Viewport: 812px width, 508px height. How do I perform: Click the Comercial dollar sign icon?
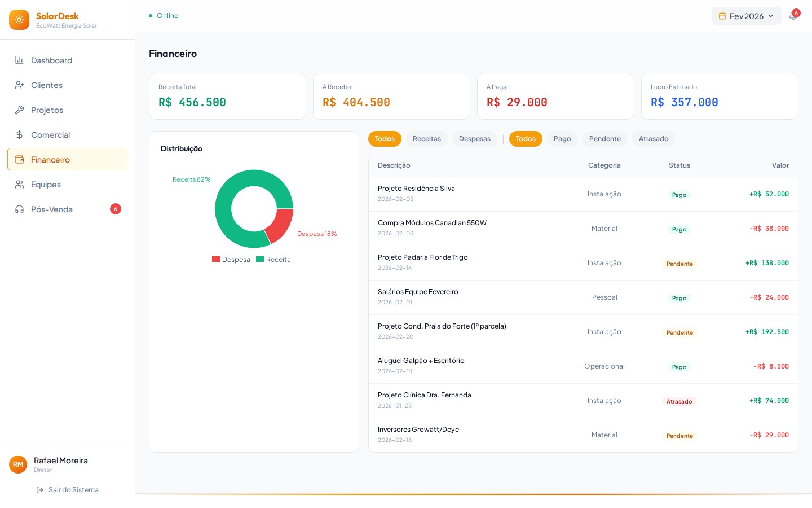pos(19,135)
